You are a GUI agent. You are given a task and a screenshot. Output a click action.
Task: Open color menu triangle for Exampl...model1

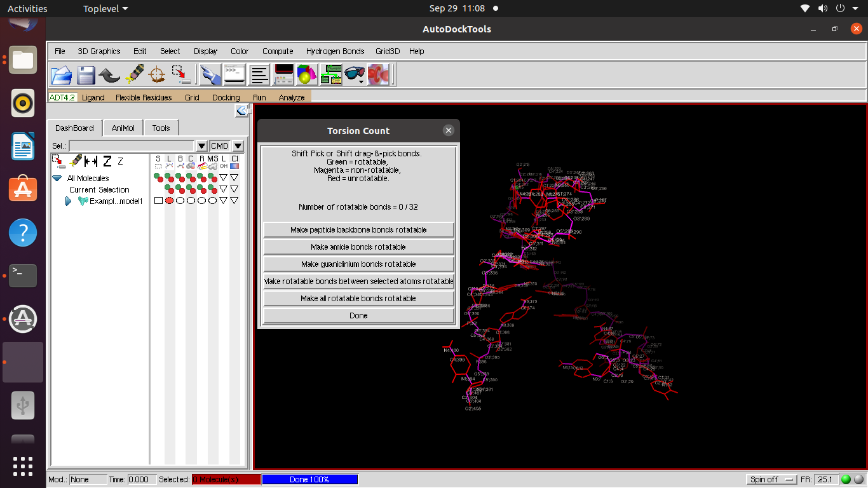234,201
